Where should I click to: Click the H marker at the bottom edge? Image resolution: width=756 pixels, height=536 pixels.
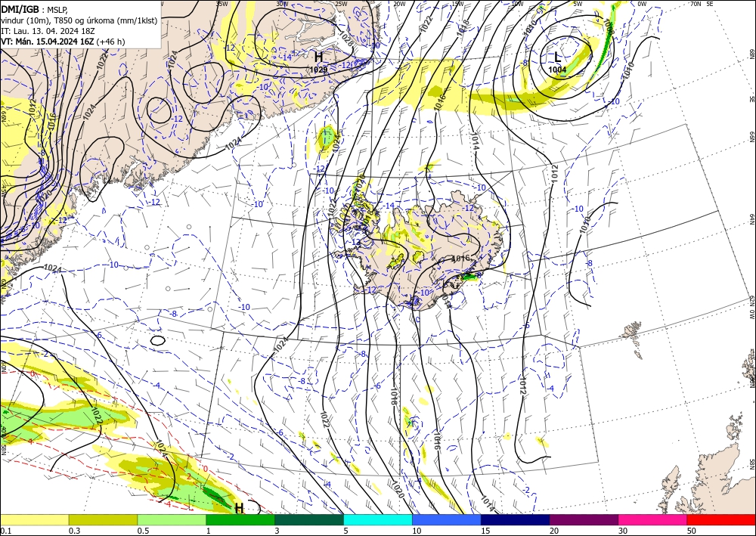coord(239,508)
